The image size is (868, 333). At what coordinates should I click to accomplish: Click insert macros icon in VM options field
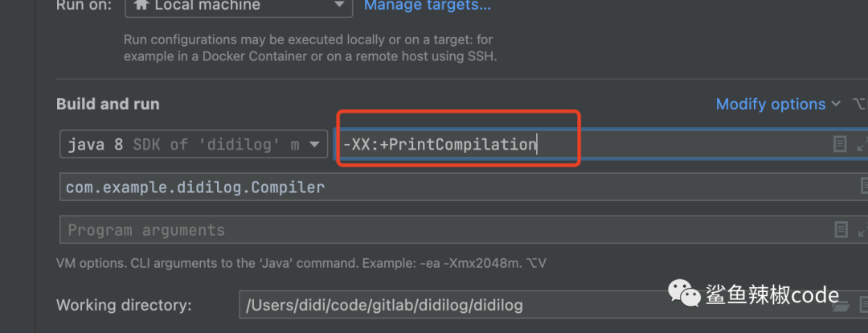840,144
